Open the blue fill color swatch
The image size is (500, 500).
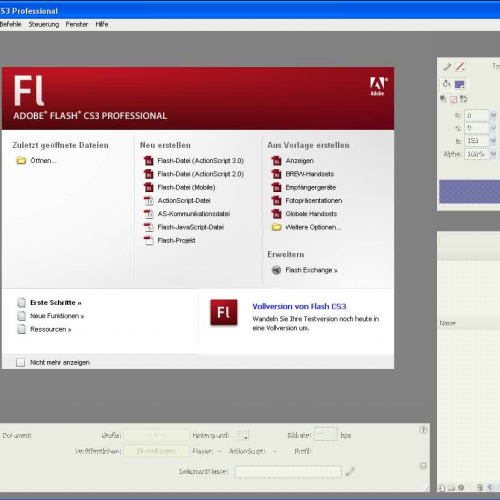460,84
